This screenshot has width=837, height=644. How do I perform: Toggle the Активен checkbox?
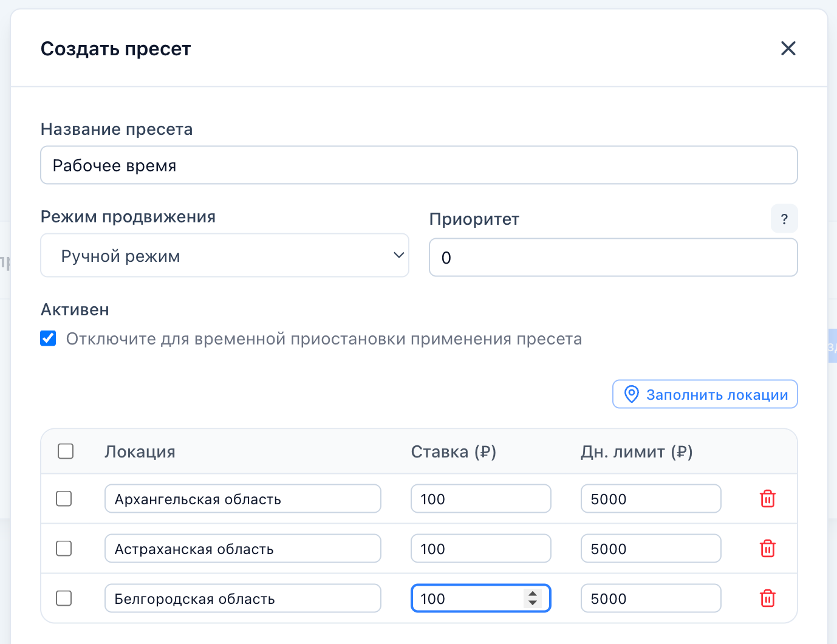(49, 338)
